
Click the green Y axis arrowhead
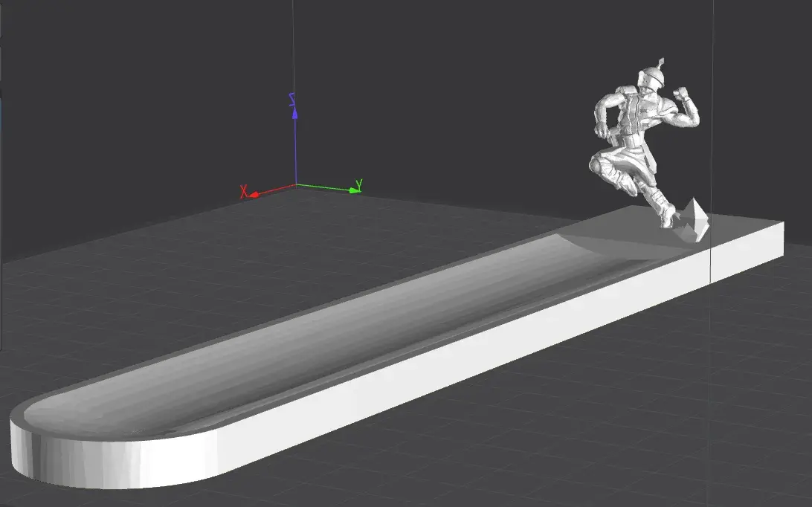(x=355, y=190)
